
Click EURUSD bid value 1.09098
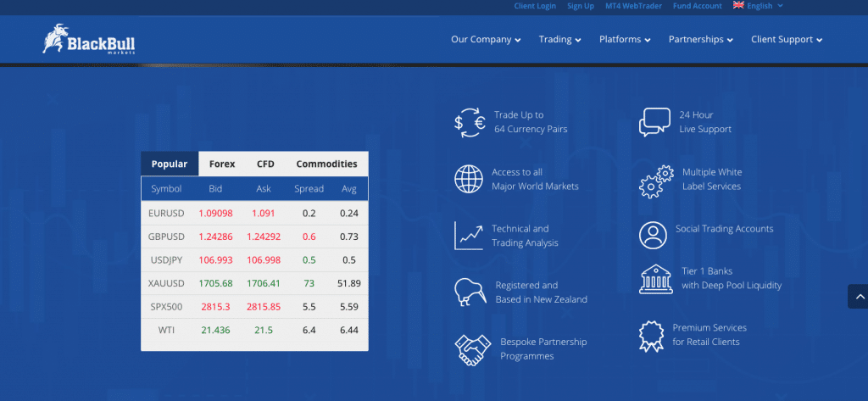click(x=215, y=214)
